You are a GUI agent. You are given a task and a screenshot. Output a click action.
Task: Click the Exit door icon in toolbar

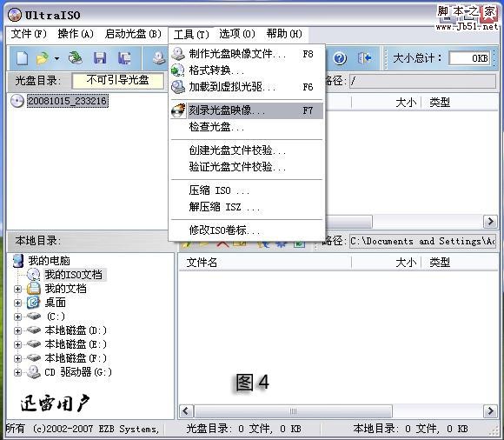click(x=364, y=58)
